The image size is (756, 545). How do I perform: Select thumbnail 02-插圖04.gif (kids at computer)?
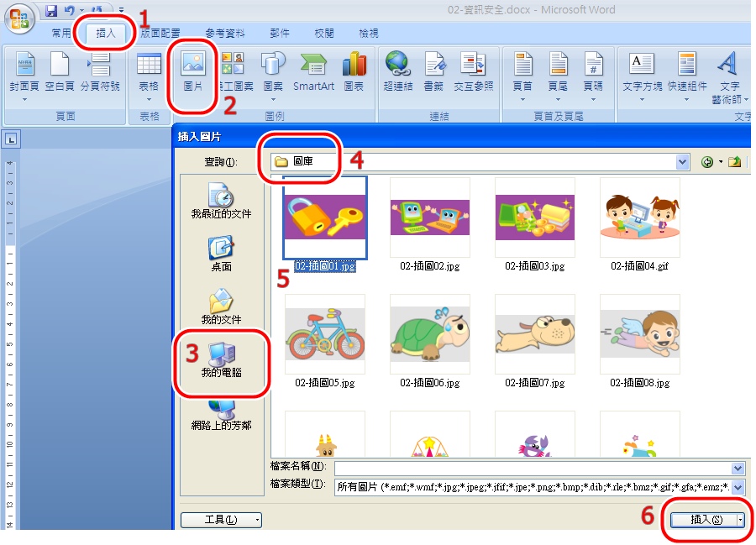tap(640, 217)
